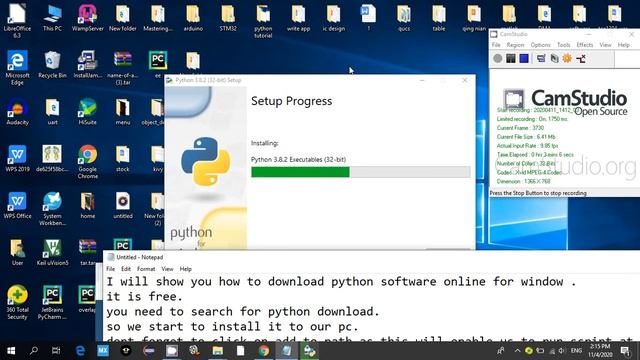Select the qing nian desktop icon
Viewport: 640px width, 360px height.
(x=474, y=18)
